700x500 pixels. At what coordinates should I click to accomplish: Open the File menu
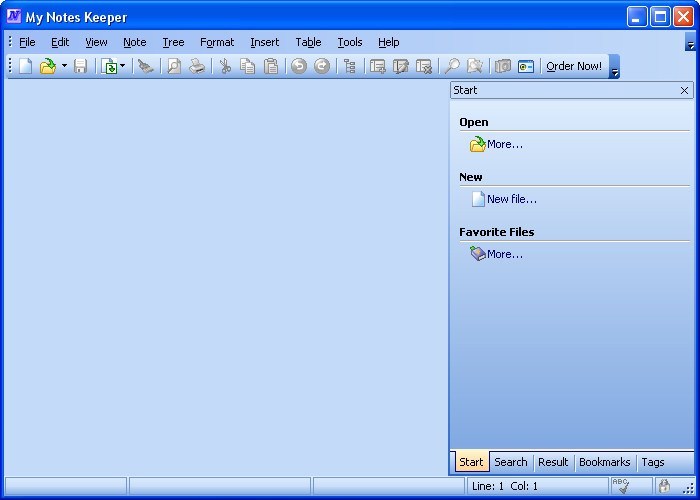coord(27,42)
